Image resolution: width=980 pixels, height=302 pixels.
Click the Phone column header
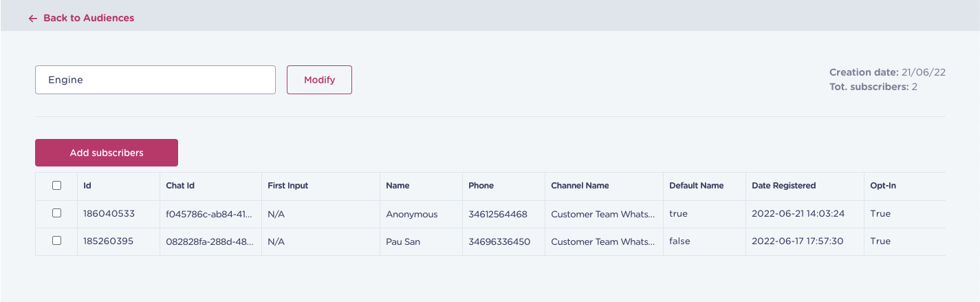click(481, 186)
